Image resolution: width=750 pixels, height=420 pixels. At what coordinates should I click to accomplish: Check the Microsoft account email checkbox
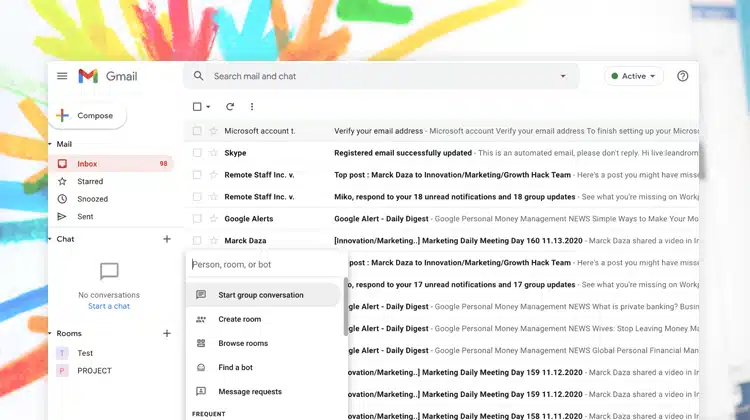coord(197,131)
